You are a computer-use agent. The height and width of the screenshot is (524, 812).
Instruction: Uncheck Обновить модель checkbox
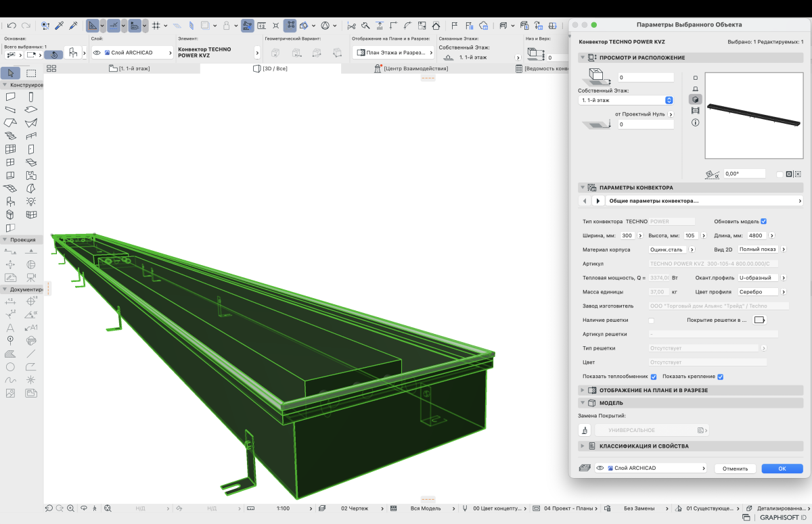[x=763, y=221]
